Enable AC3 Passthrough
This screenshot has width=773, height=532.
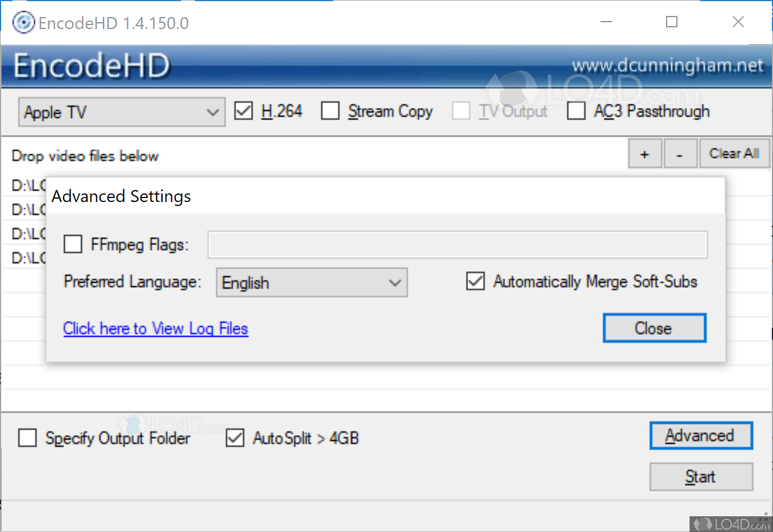point(576,111)
